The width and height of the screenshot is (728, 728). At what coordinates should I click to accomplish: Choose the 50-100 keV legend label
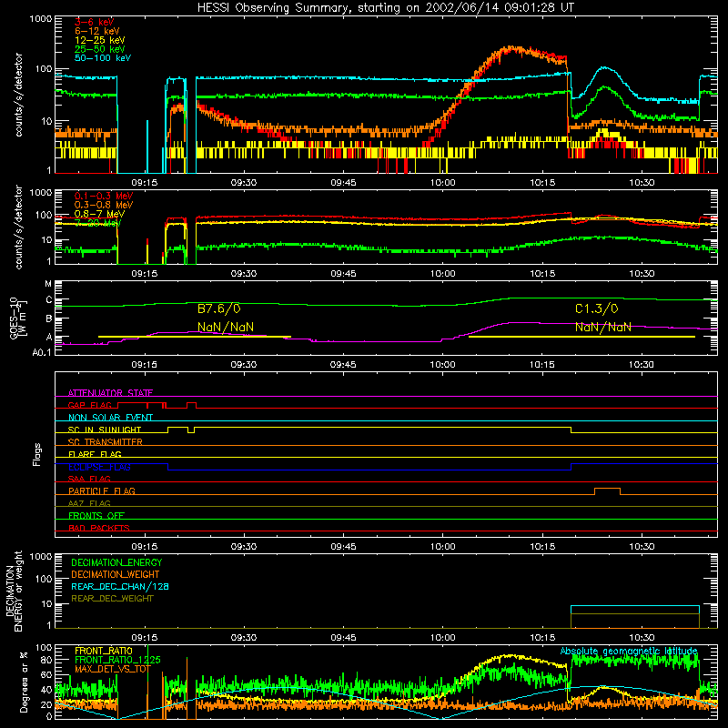point(103,58)
